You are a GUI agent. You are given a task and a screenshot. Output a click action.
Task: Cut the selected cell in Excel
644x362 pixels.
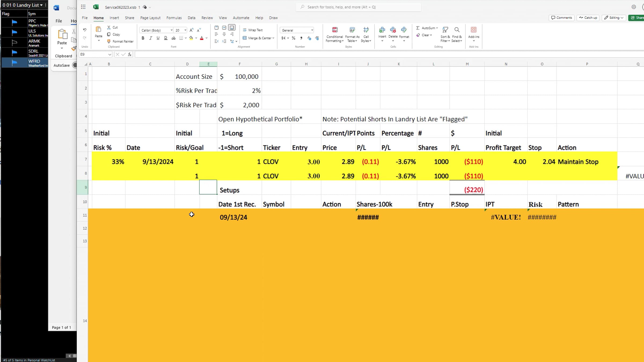pos(112,27)
